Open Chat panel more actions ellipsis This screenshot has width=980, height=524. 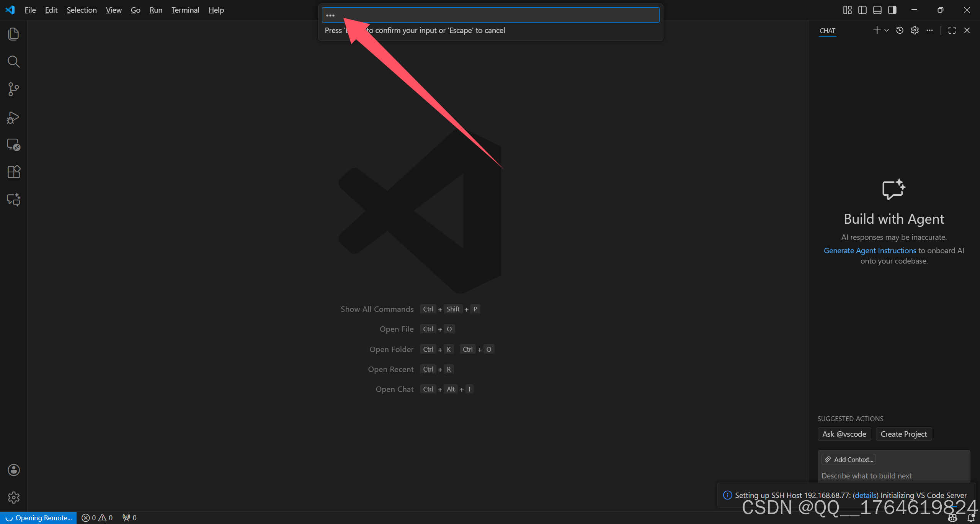pos(929,30)
